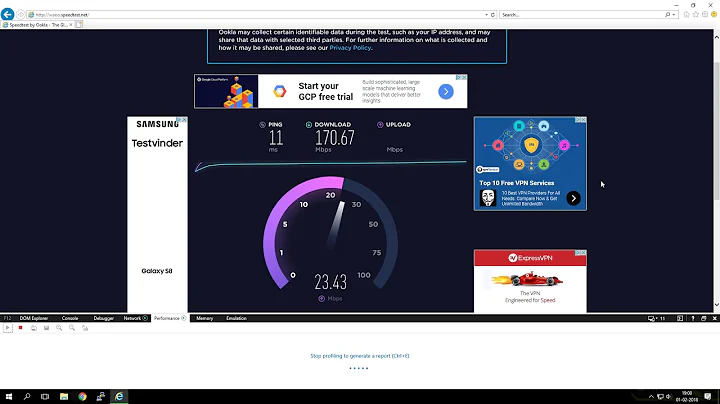The height and width of the screenshot is (404, 720).
Task: Click the ExpressVPN advertisement
Action: [530, 281]
